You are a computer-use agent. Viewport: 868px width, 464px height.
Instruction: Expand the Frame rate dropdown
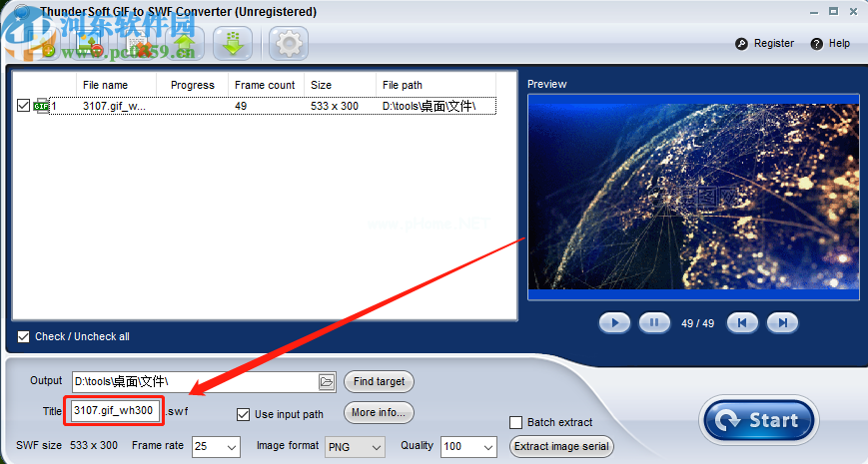232,447
